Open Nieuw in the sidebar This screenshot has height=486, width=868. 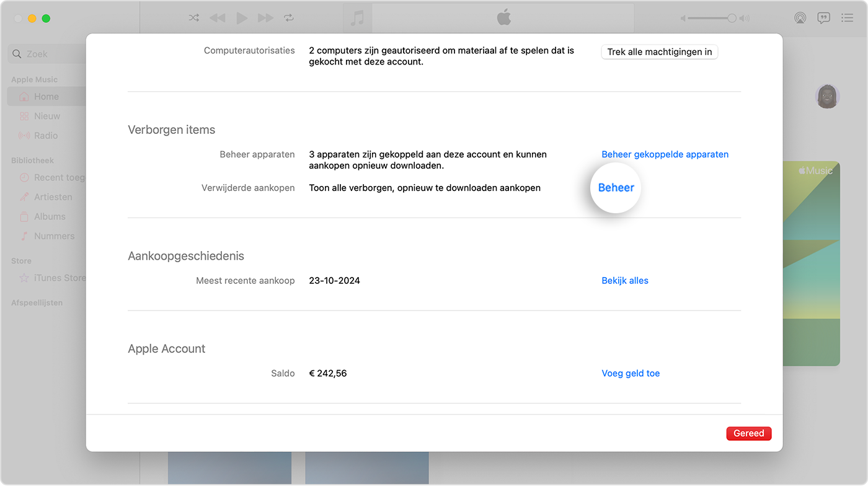click(47, 116)
